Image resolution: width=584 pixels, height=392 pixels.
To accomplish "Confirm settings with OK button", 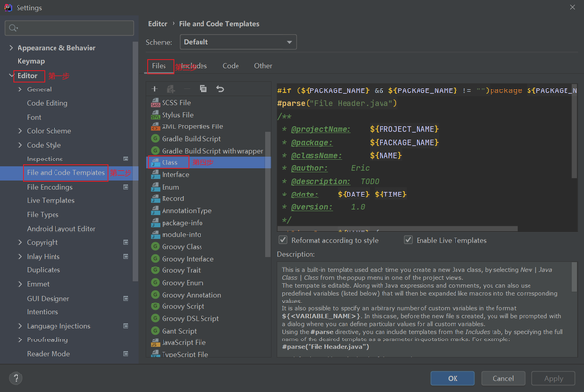I will [x=453, y=378].
